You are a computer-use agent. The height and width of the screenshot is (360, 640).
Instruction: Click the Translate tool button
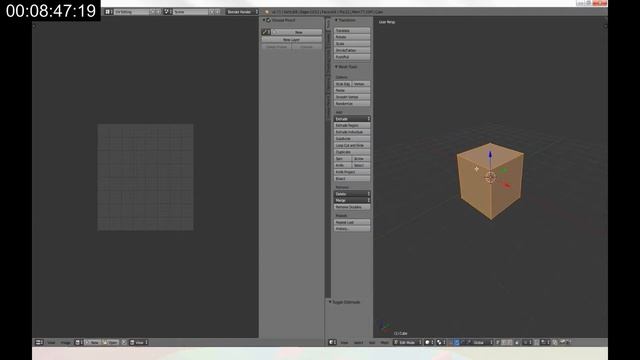pos(352,30)
